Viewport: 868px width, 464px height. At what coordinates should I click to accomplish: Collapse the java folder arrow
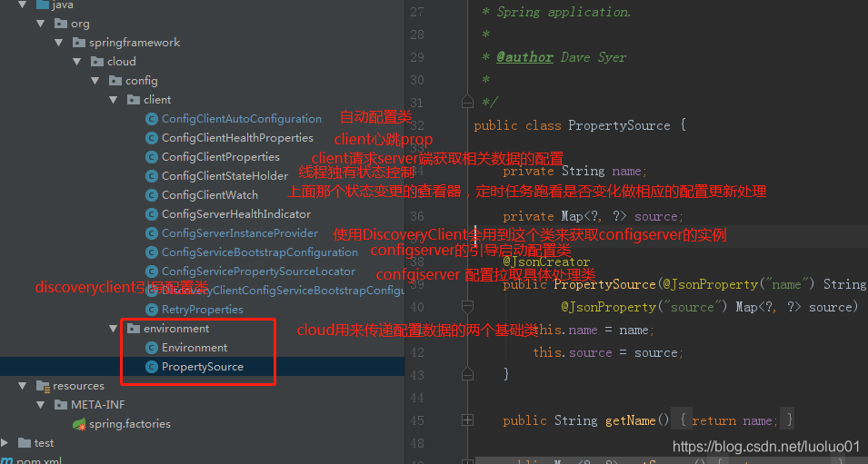click(x=22, y=5)
